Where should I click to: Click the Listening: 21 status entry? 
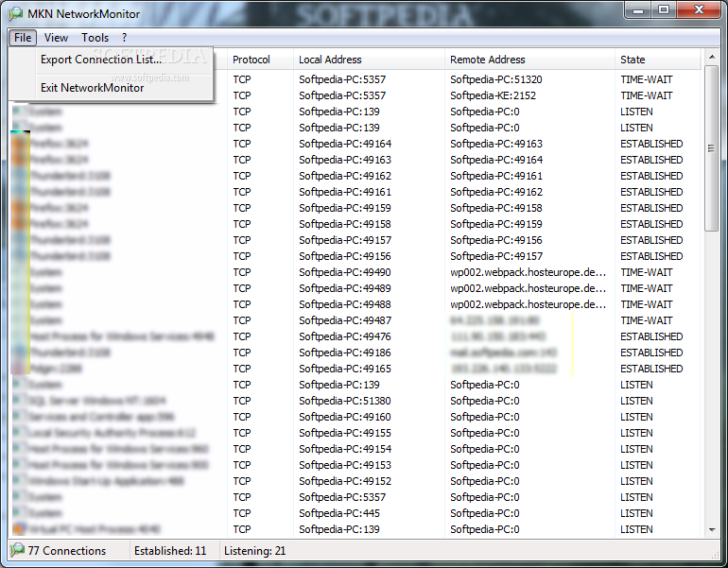point(254,551)
